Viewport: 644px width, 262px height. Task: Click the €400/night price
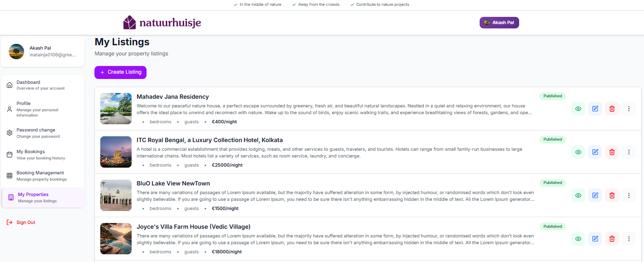coord(224,122)
